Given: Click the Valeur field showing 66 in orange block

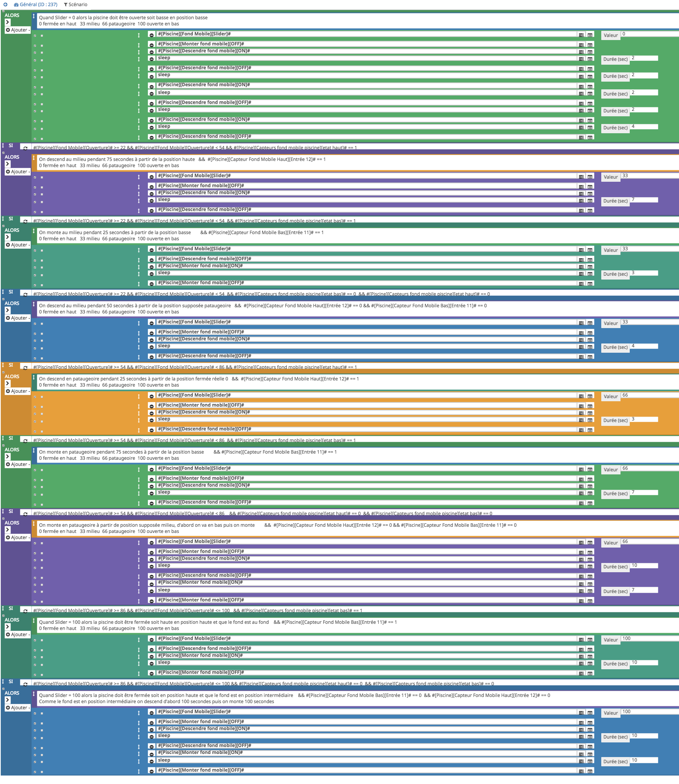Looking at the screenshot, I should pyautogui.click(x=650, y=395).
